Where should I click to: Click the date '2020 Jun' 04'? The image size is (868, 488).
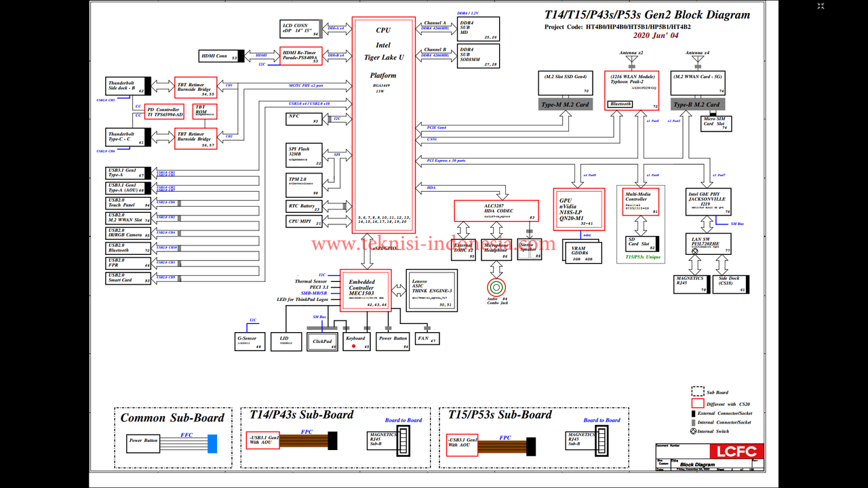click(x=656, y=35)
